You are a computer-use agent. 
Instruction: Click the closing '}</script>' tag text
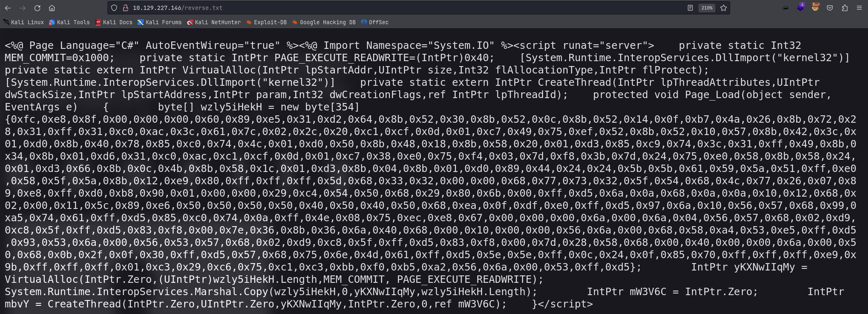[563, 304]
